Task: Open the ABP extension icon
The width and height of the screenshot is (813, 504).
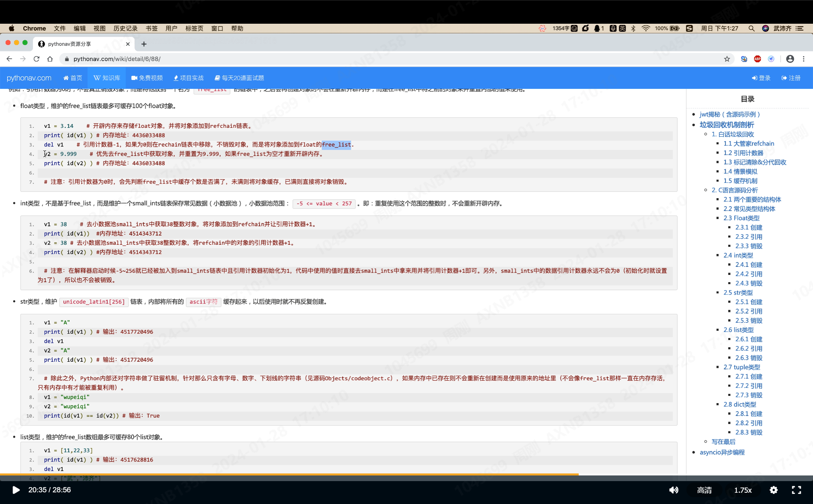Action: (758, 59)
